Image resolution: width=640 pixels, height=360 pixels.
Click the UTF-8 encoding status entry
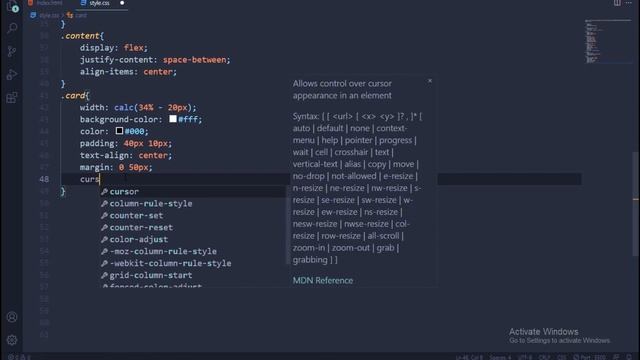point(524,357)
